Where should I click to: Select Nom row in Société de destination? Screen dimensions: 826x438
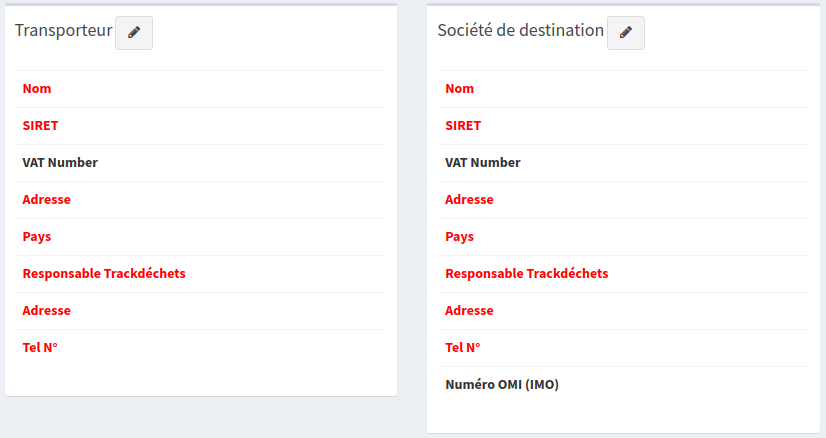(x=460, y=89)
